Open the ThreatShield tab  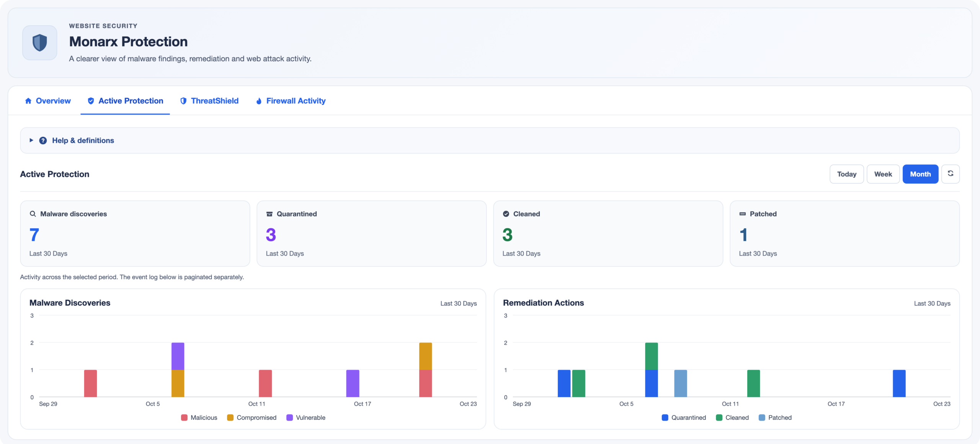(209, 101)
